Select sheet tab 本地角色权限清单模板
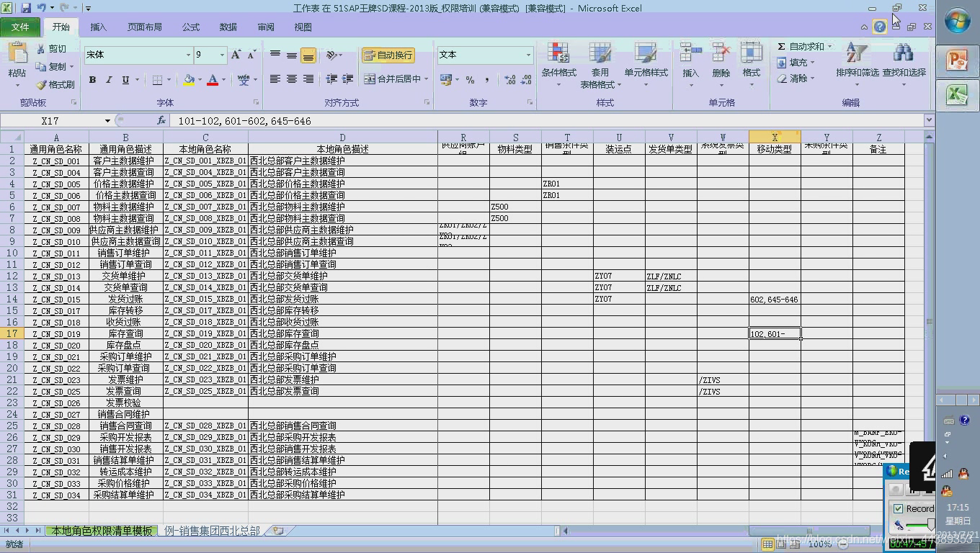This screenshot has width=980, height=553. 101,531
